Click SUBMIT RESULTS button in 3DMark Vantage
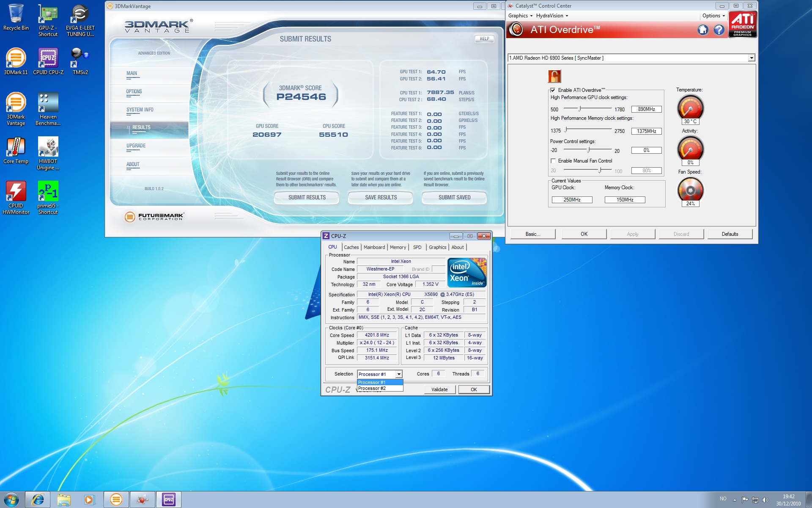The height and width of the screenshot is (508, 812). coord(307,198)
